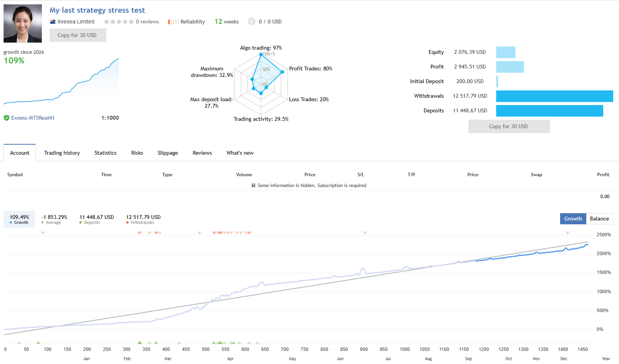Screen dimensions: 619x364
Task: Click the hidden information lock icon
Action: pyautogui.click(x=253, y=185)
